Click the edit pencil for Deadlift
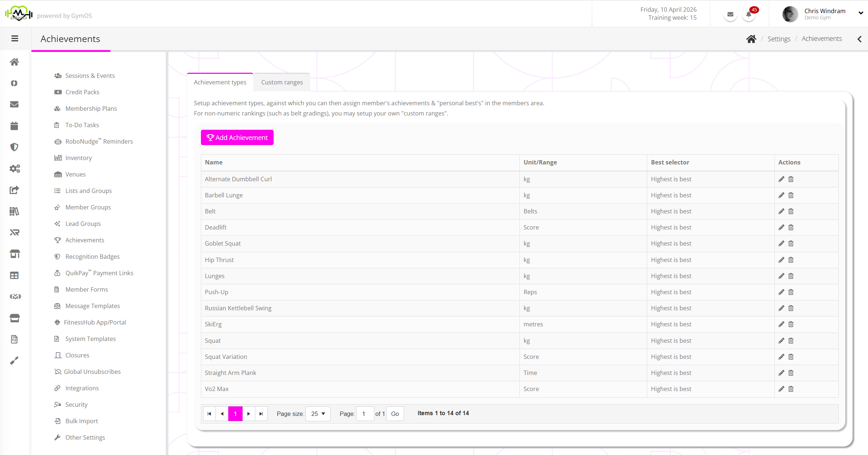868x455 pixels. click(781, 227)
